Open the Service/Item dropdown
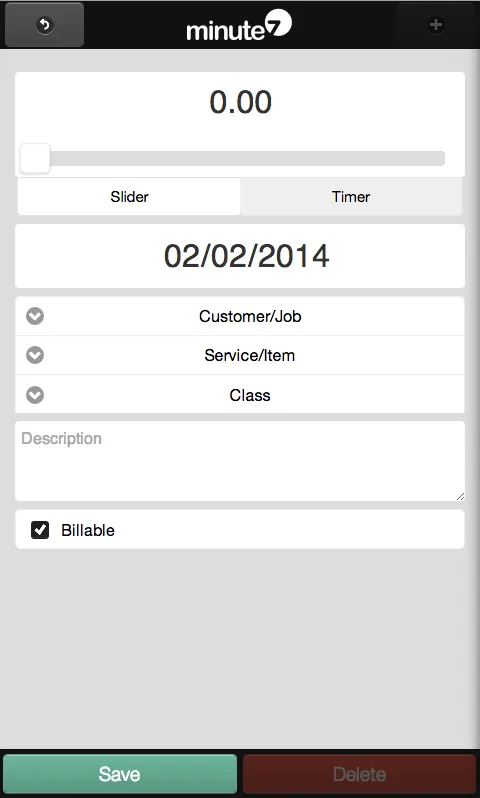This screenshot has height=798, width=480. [x=240, y=355]
